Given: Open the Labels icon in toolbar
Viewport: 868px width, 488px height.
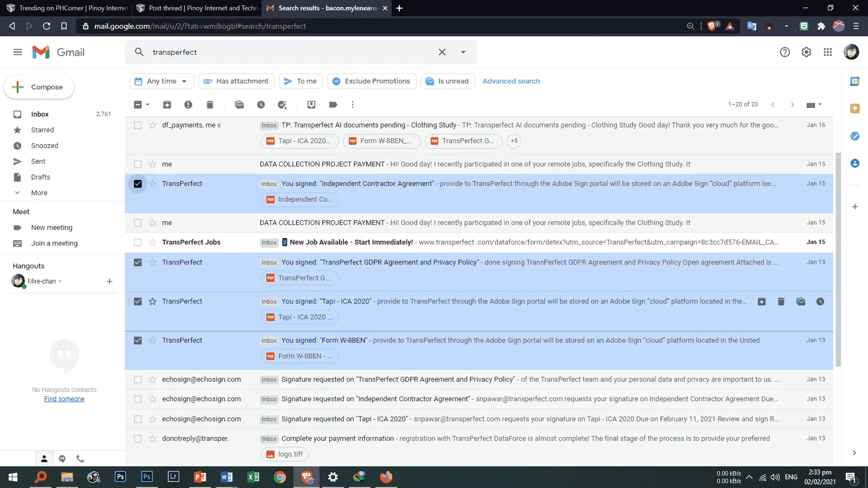Looking at the screenshot, I should (333, 105).
